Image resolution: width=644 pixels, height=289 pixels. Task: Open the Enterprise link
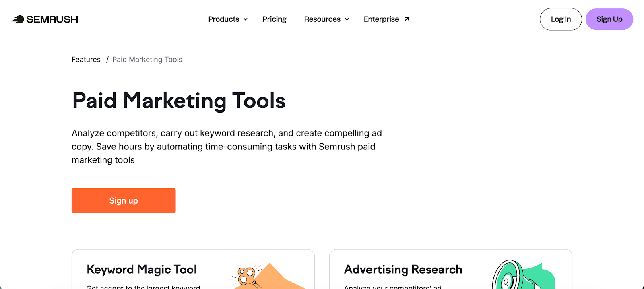(x=386, y=19)
